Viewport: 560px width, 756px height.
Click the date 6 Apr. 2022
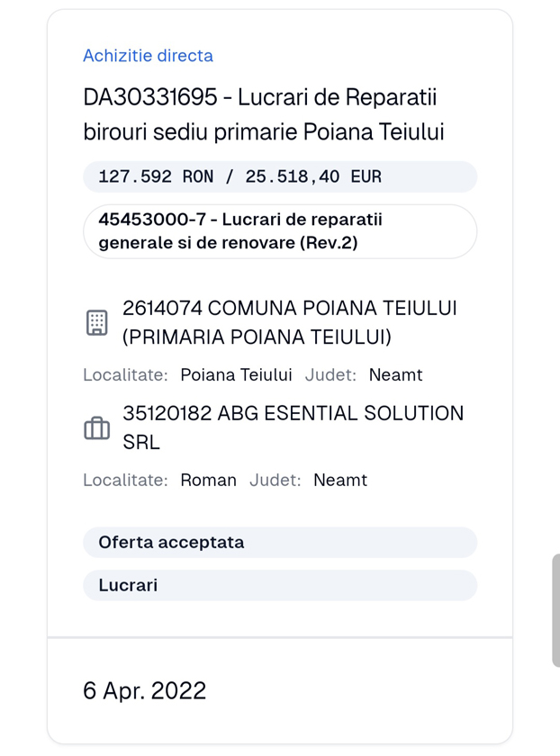click(145, 690)
